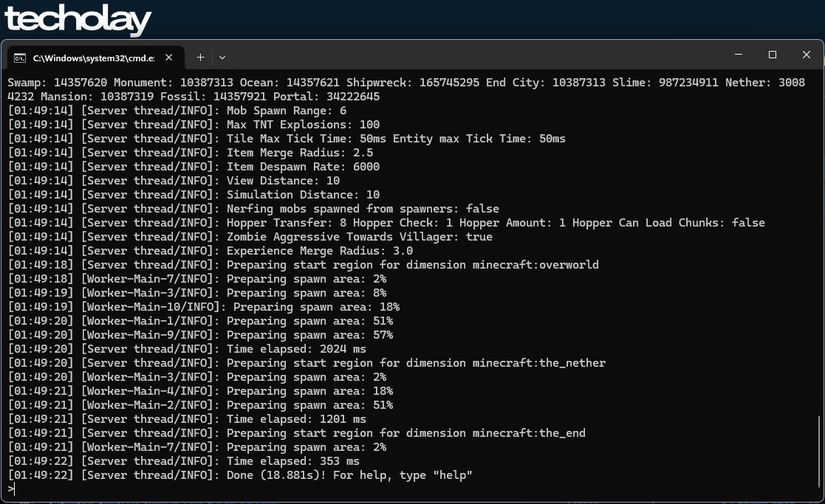The image size is (825, 504).
Task: Click the Worker-Main-4 'spawn area: 18%' line
Action: pos(200,391)
